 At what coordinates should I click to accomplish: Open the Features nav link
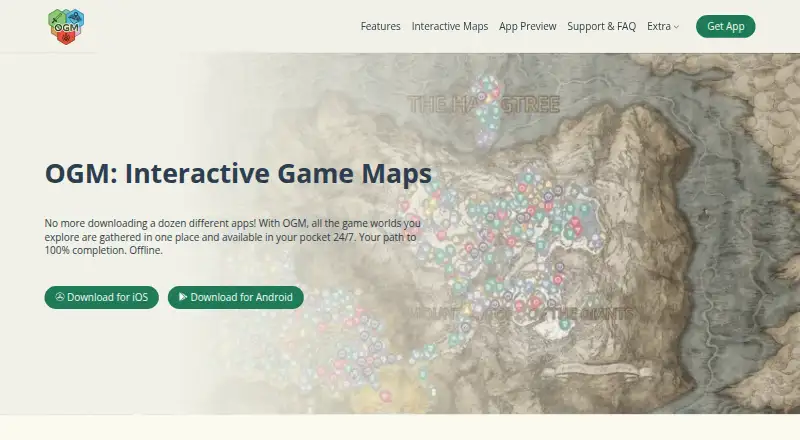click(380, 27)
